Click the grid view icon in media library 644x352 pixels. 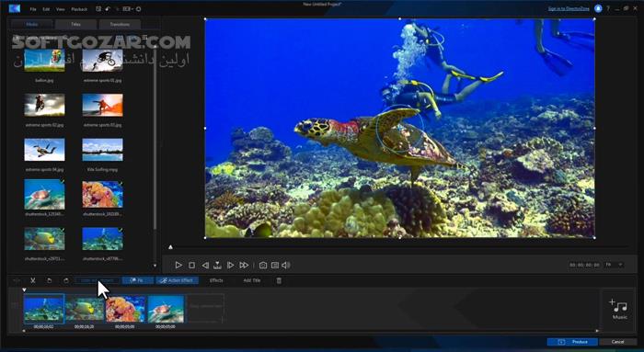tap(144, 38)
